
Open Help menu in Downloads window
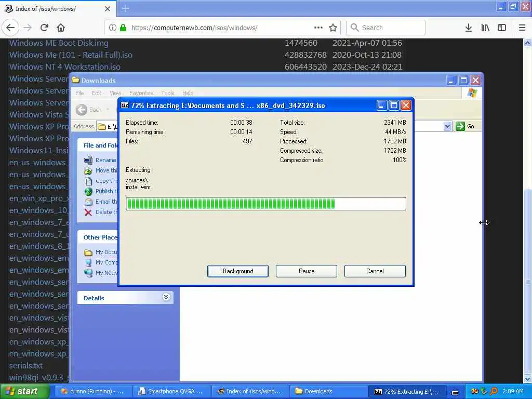click(x=188, y=93)
